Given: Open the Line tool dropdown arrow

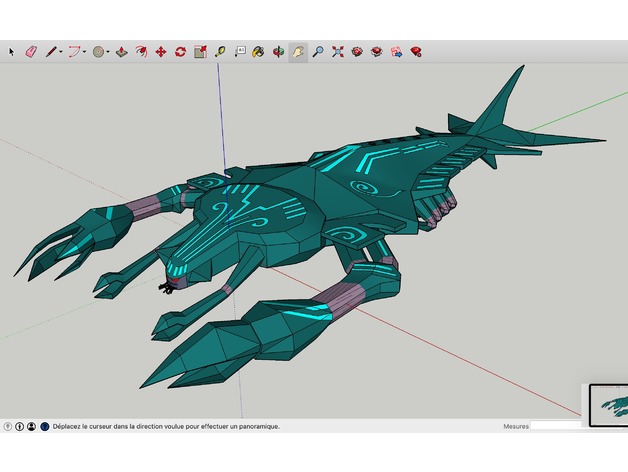Looking at the screenshot, I should tap(61, 52).
